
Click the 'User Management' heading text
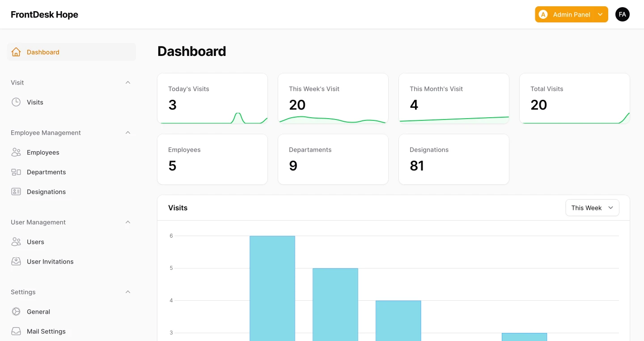point(38,222)
